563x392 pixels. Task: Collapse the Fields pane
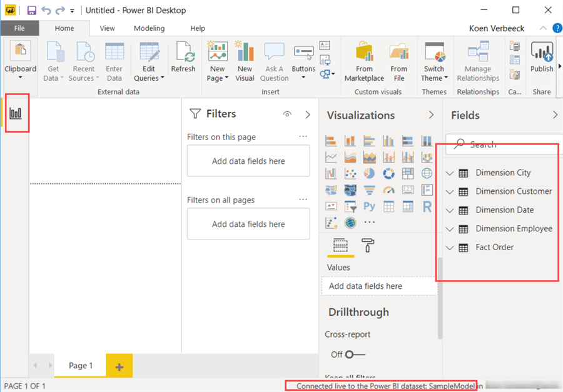tap(555, 115)
